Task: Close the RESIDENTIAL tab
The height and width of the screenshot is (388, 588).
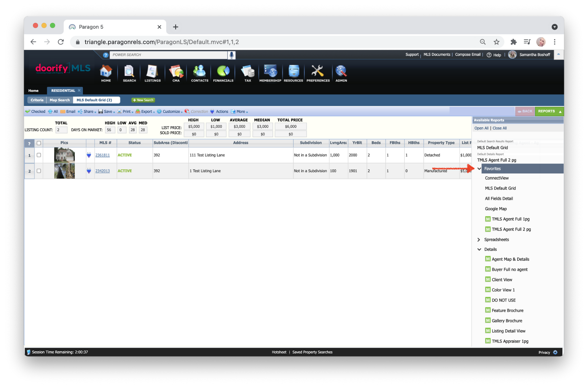Action: point(79,90)
